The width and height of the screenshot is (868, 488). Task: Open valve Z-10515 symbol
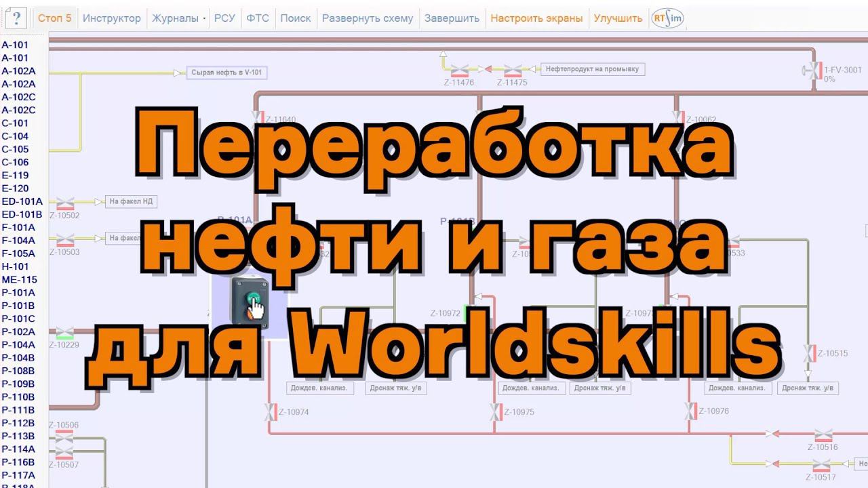tap(808, 353)
